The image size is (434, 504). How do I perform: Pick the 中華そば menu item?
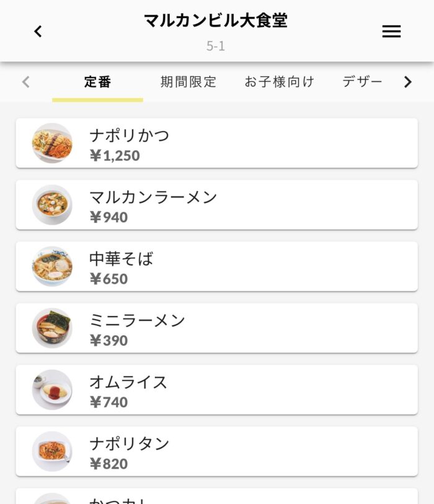pyautogui.click(x=248, y=266)
